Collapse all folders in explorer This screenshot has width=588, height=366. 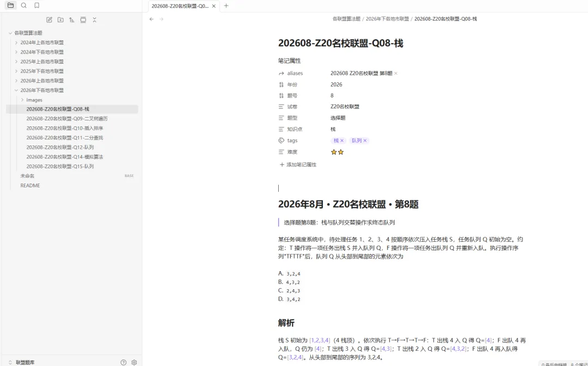coord(95,20)
